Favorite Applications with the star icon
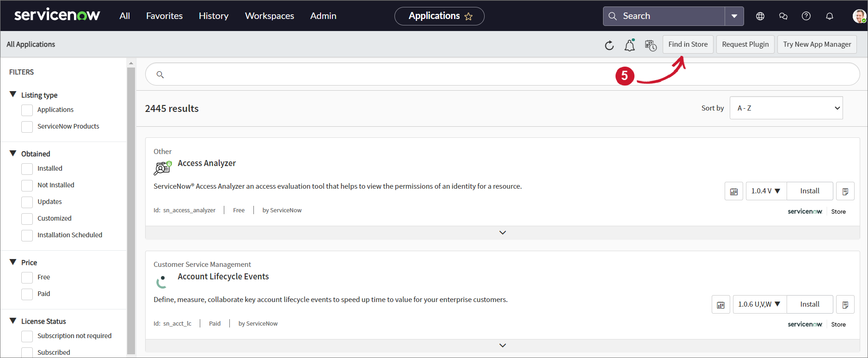Screen dimensions: 868x358 coord(468,17)
